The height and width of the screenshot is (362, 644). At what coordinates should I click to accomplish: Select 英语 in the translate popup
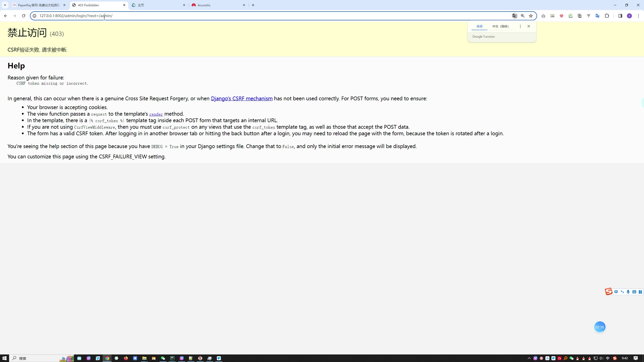tap(479, 26)
